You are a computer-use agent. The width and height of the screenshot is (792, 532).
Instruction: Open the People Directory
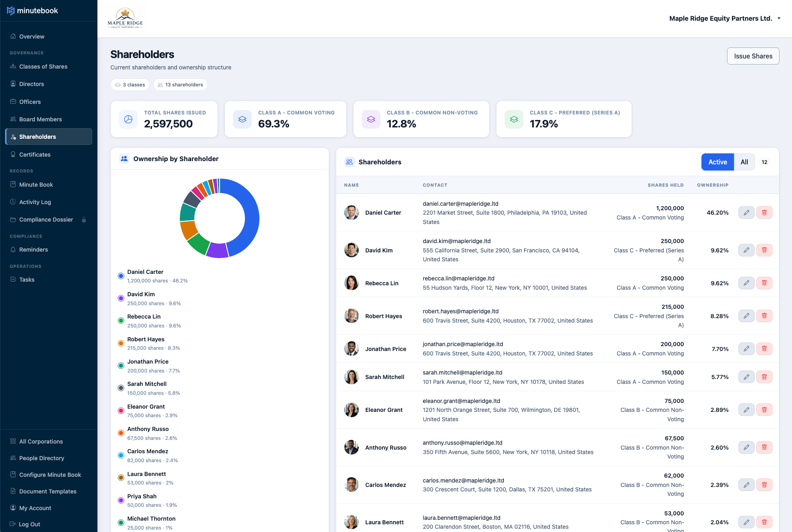coord(42,458)
